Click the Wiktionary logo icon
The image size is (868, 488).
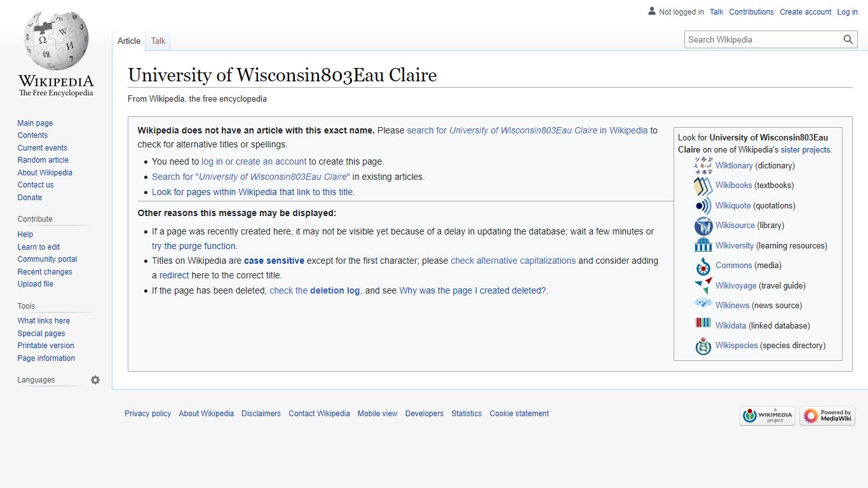(x=703, y=165)
